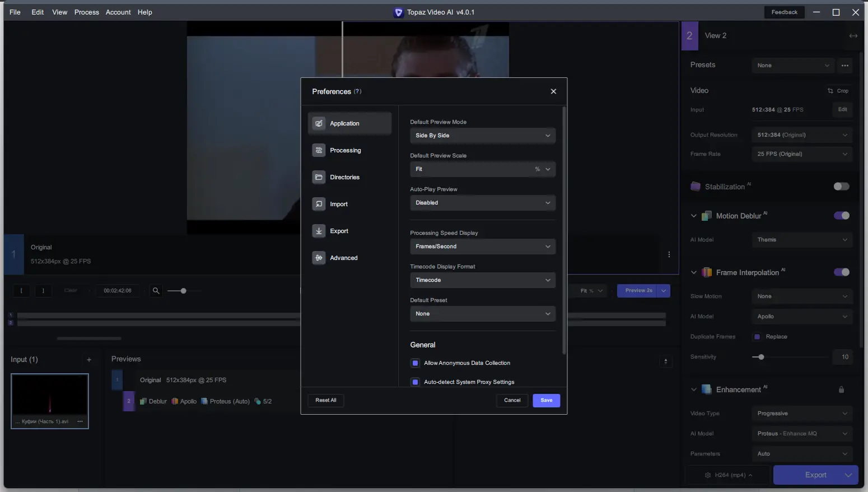Toggle the Motion Deblur switch
The width and height of the screenshot is (868, 492).
pyautogui.click(x=842, y=216)
